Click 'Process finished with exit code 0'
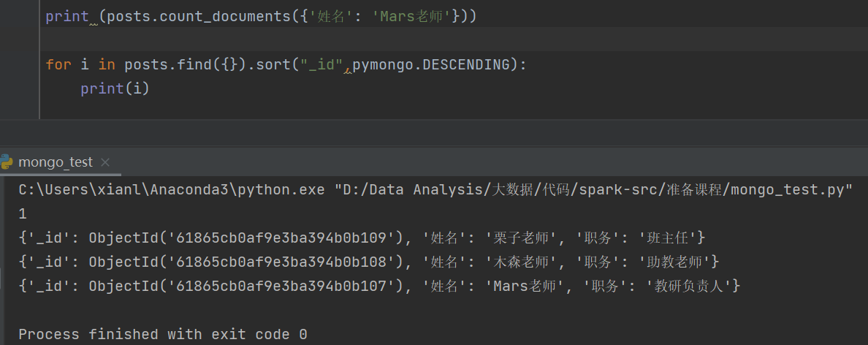 [163, 335]
